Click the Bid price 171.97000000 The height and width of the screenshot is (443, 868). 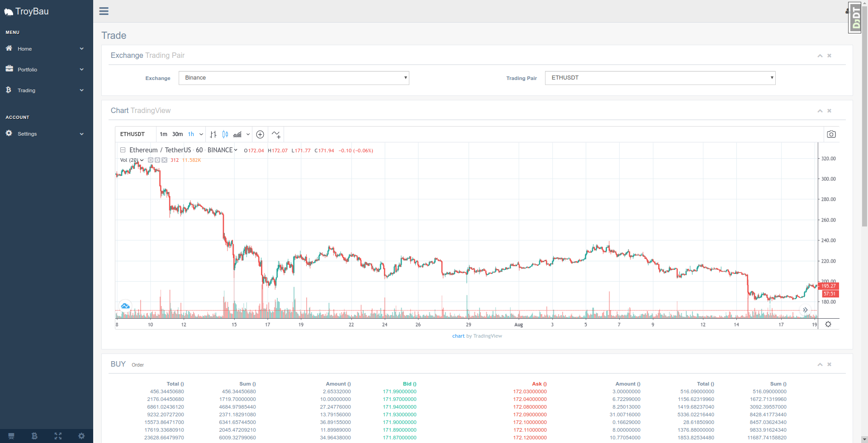399,400
